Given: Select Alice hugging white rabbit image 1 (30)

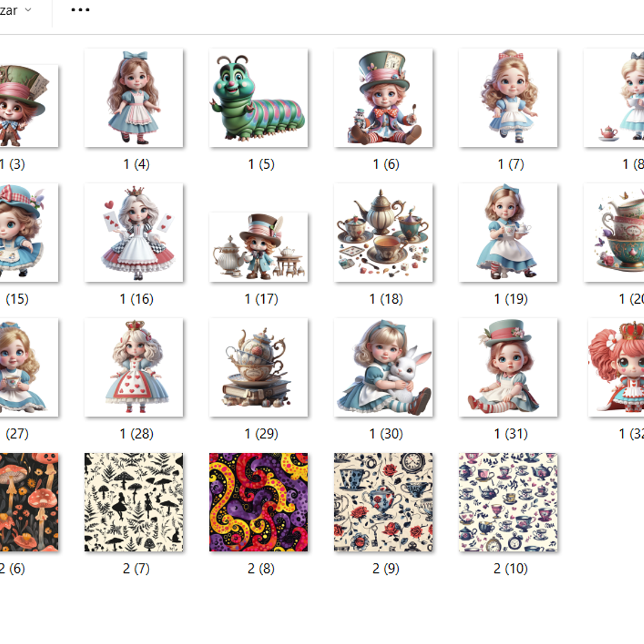Looking at the screenshot, I should 383,368.
